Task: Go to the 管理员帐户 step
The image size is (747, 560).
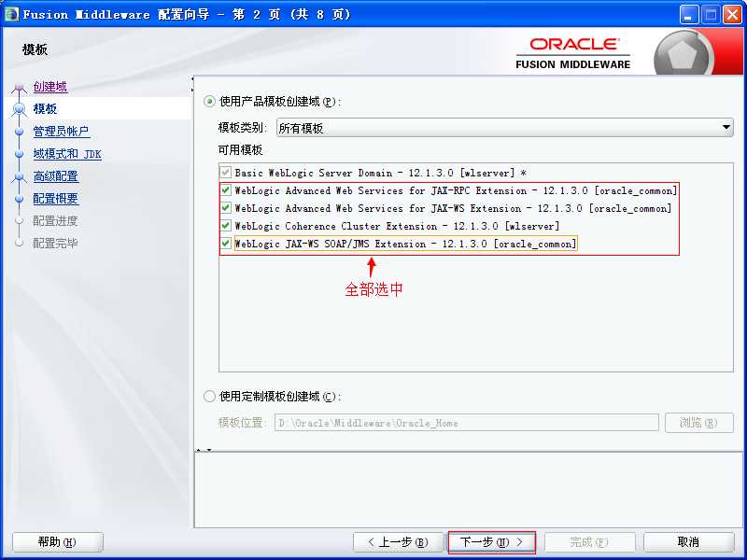Action: tap(61, 132)
